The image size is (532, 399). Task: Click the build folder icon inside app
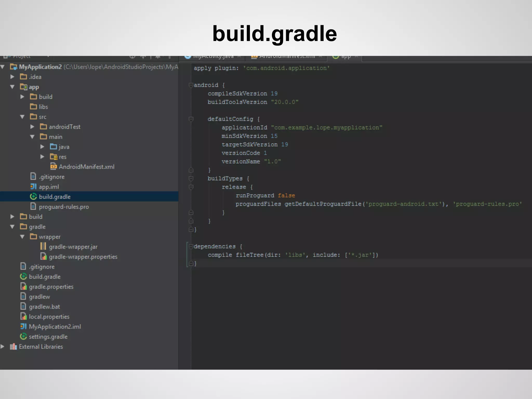coord(33,97)
